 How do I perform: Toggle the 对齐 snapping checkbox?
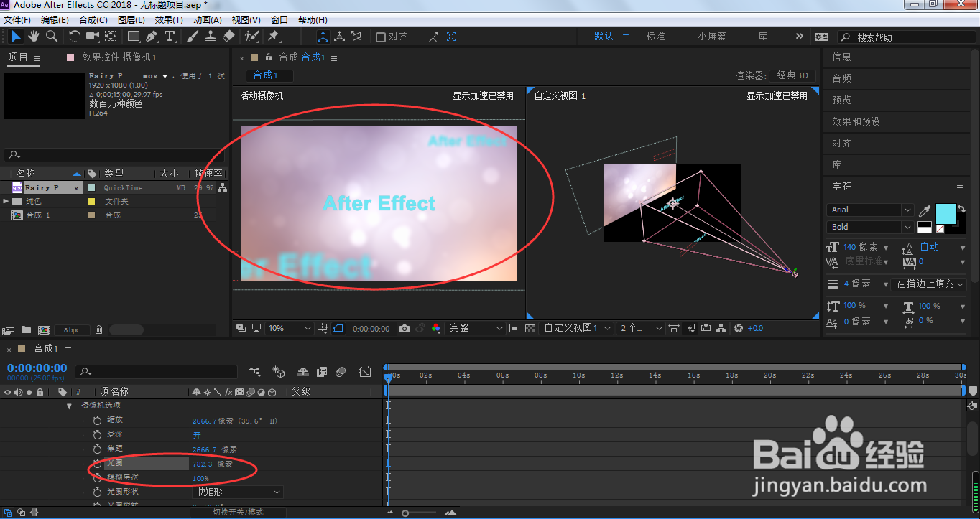[x=381, y=37]
